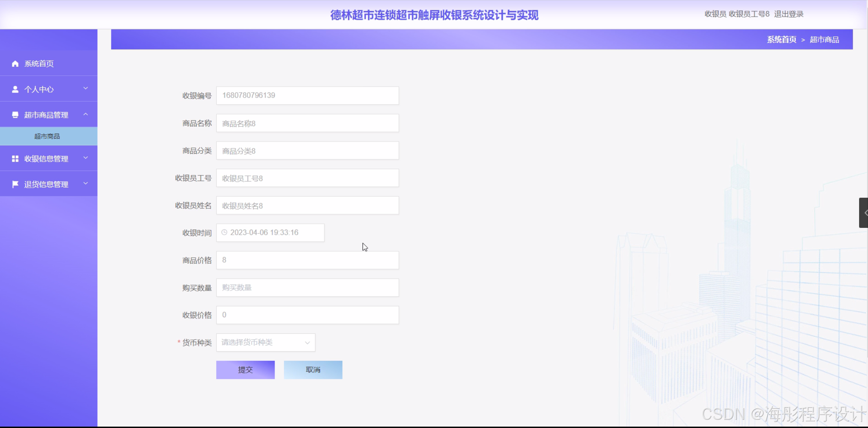Open the 货币种类 currency dropdown

point(265,342)
